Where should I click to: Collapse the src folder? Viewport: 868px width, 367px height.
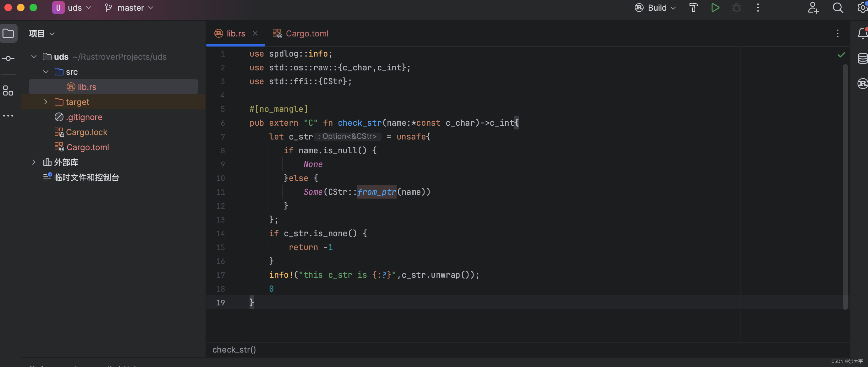pyautogui.click(x=46, y=72)
